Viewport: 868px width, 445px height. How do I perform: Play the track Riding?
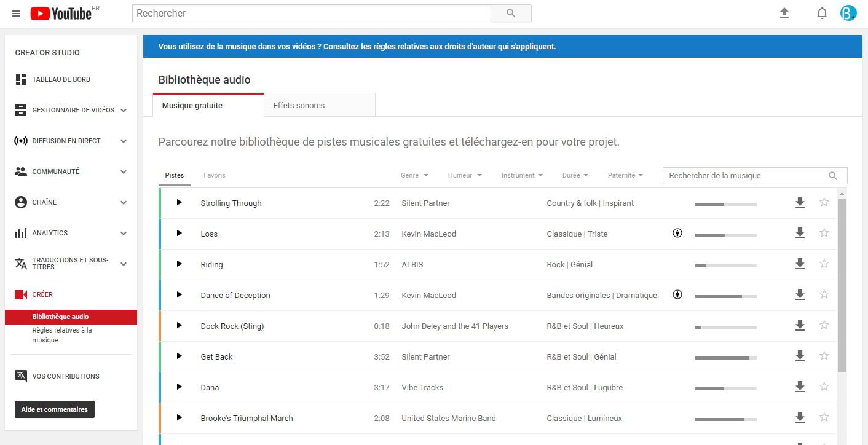180,264
